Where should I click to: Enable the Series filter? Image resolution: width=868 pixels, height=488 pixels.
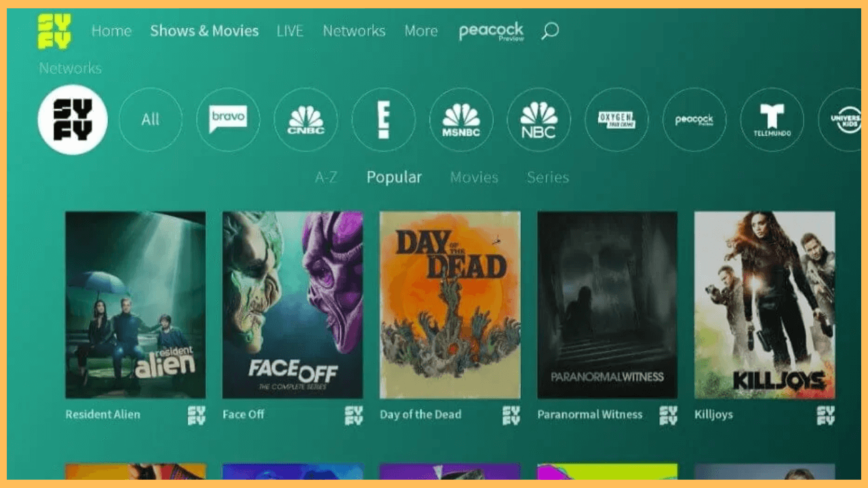(547, 177)
